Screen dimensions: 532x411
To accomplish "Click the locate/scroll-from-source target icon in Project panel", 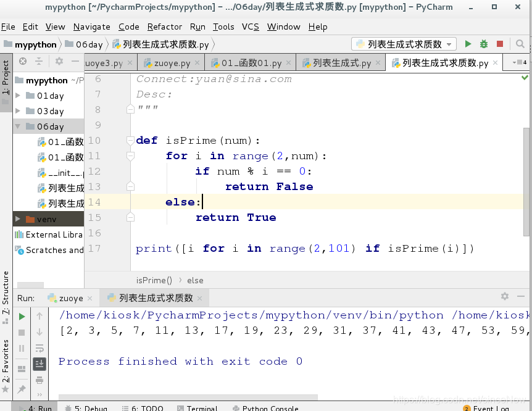I will [23, 61].
